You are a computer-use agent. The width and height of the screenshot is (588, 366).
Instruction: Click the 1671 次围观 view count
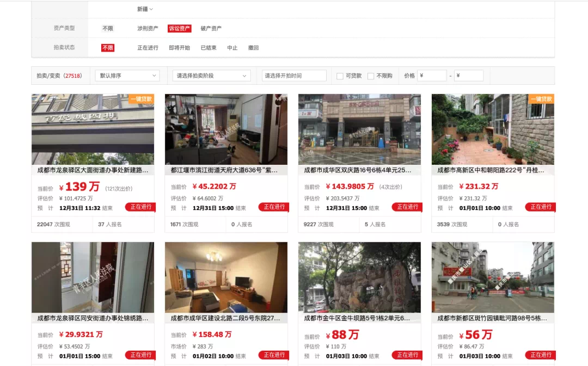pyautogui.click(x=184, y=225)
